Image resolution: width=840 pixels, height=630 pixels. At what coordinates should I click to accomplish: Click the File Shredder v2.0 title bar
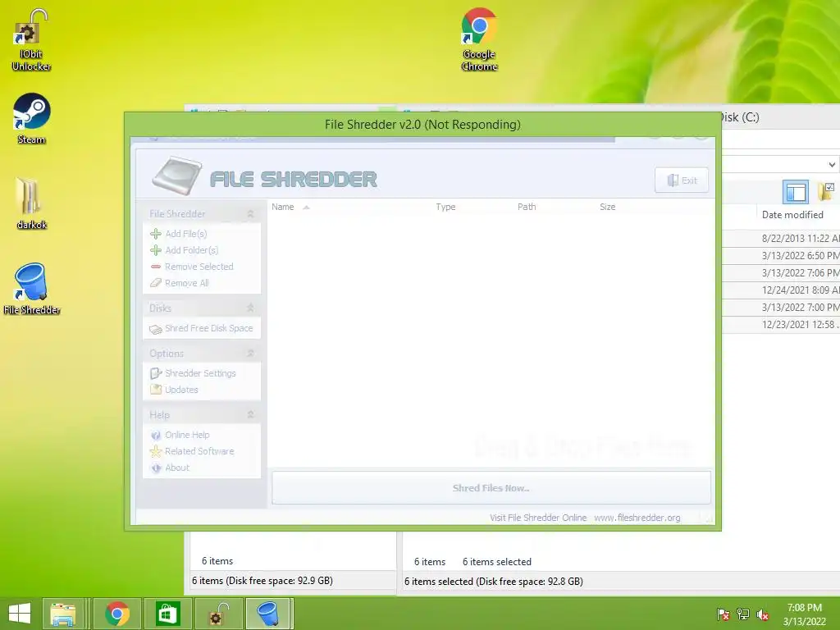422,125
